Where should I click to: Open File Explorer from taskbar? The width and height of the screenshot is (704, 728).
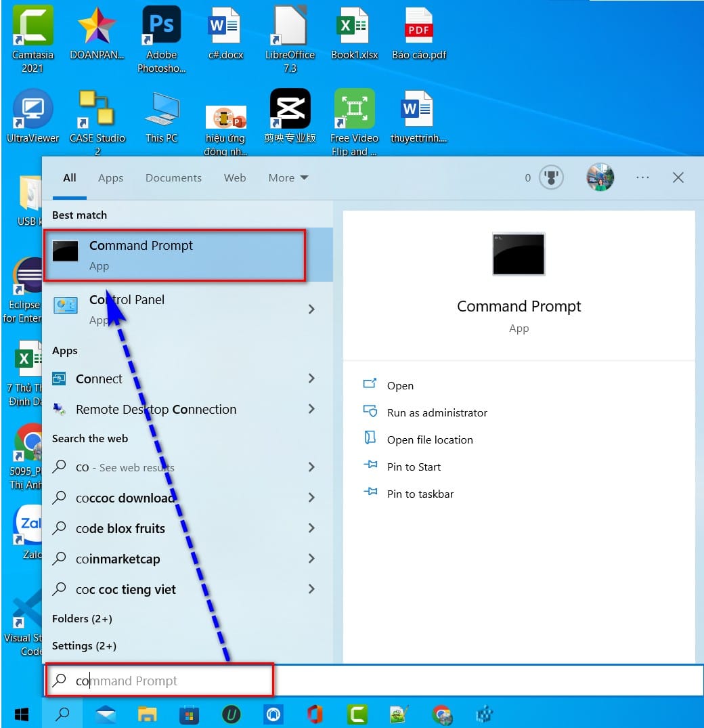coord(147,714)
